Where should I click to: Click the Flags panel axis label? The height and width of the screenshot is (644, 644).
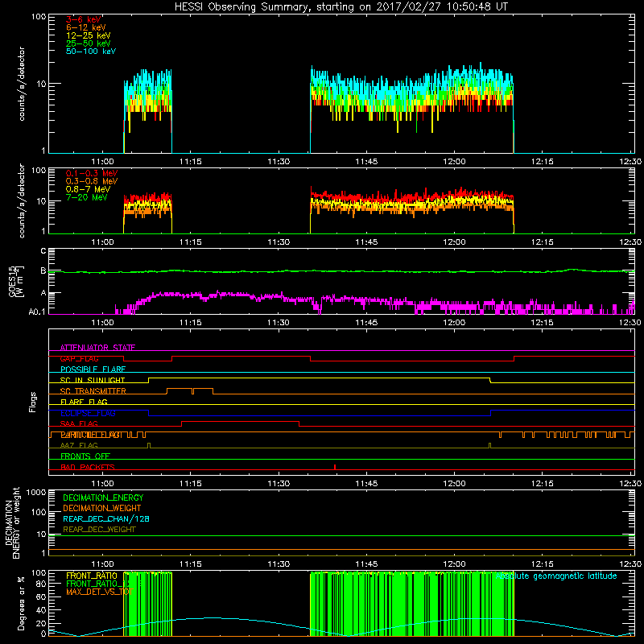pyautogui.click(x=32, y=402)
